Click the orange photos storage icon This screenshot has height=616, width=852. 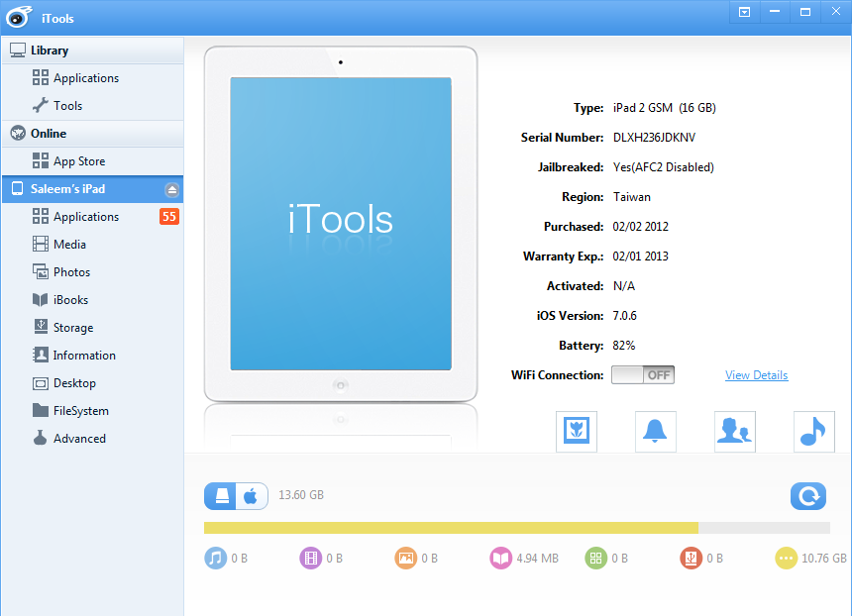[x=405, y=558]
